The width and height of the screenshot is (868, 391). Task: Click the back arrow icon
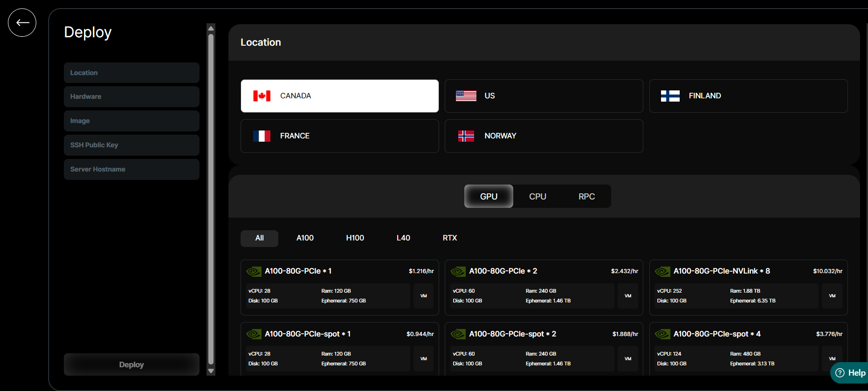(22, 22)
